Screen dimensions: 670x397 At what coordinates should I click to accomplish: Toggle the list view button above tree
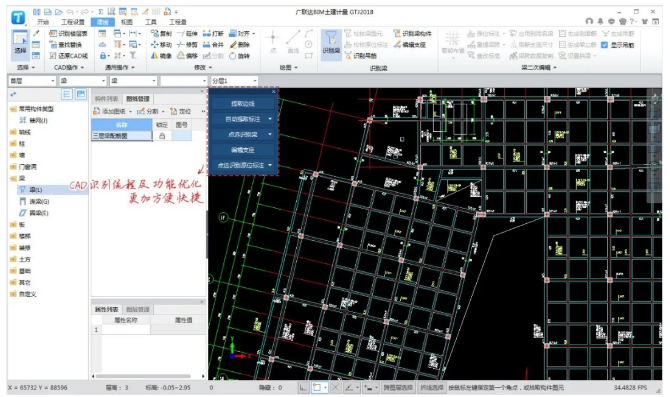click(67, 94)
